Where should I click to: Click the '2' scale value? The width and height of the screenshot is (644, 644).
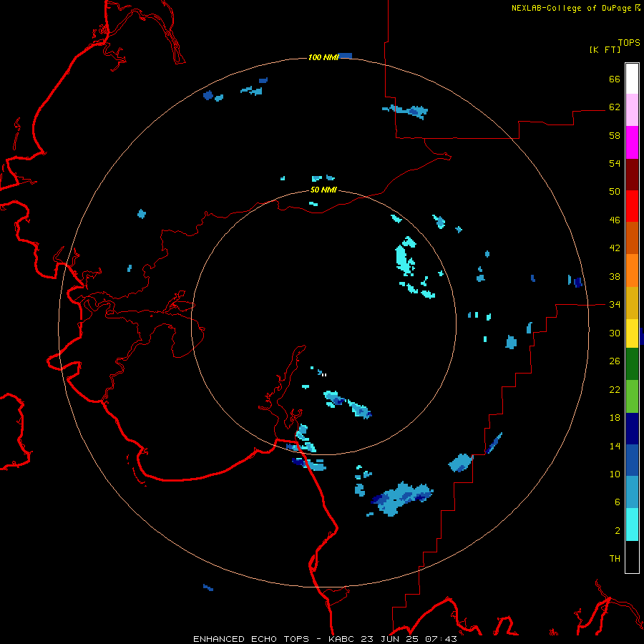pyautogui.click(x=618, y=531)
